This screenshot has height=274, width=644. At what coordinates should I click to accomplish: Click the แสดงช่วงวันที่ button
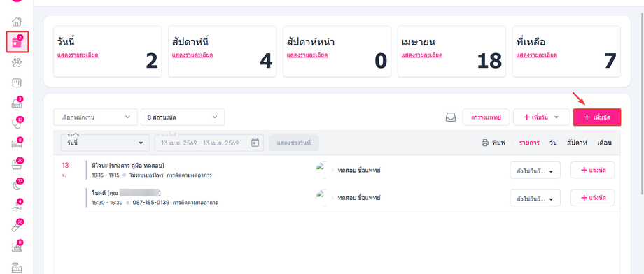(294, 143)
